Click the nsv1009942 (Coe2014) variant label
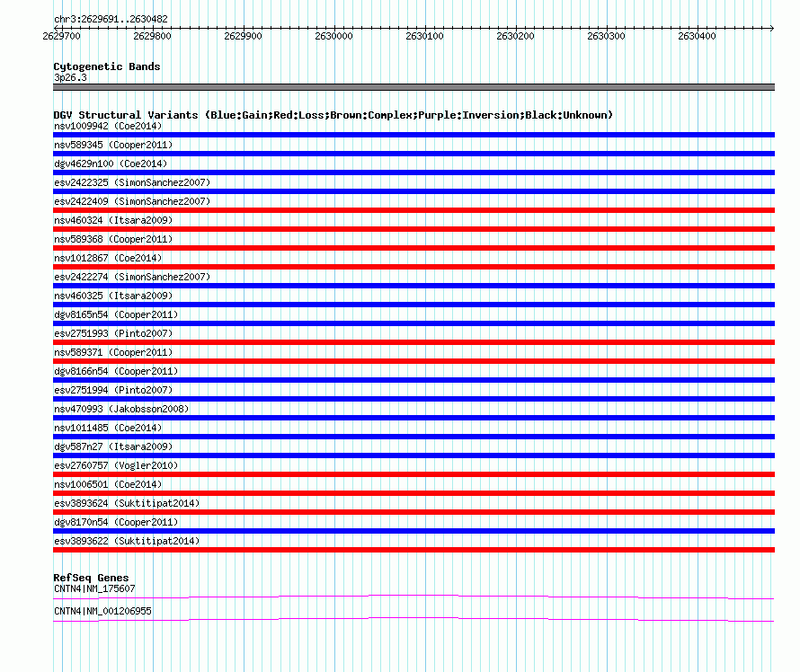800x672 pixels. [x=108, y=126]
